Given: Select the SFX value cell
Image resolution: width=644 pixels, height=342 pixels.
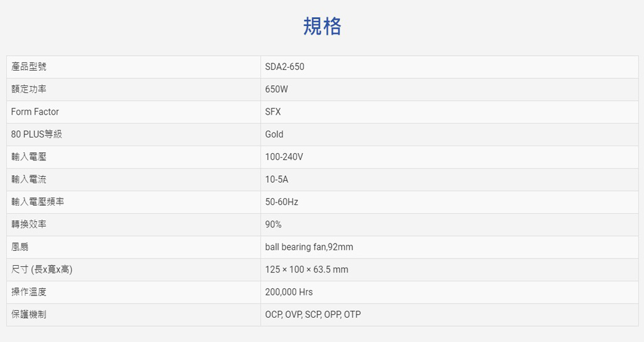Looking at the screenshot, I should click(272, 112).
